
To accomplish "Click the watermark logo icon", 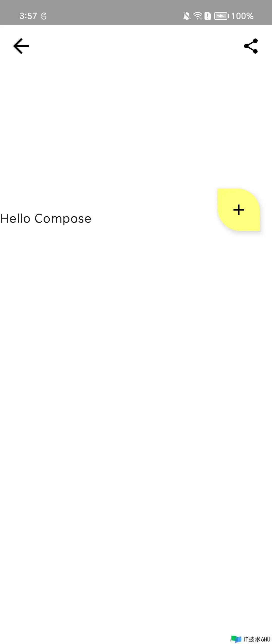I will point(236,639).
